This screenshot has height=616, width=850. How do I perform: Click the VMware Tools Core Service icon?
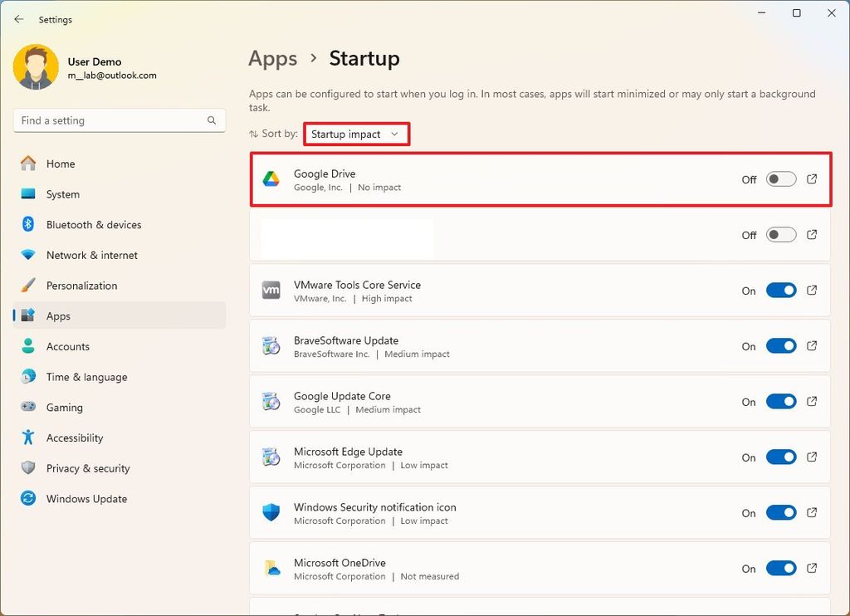tap(269, 290)
